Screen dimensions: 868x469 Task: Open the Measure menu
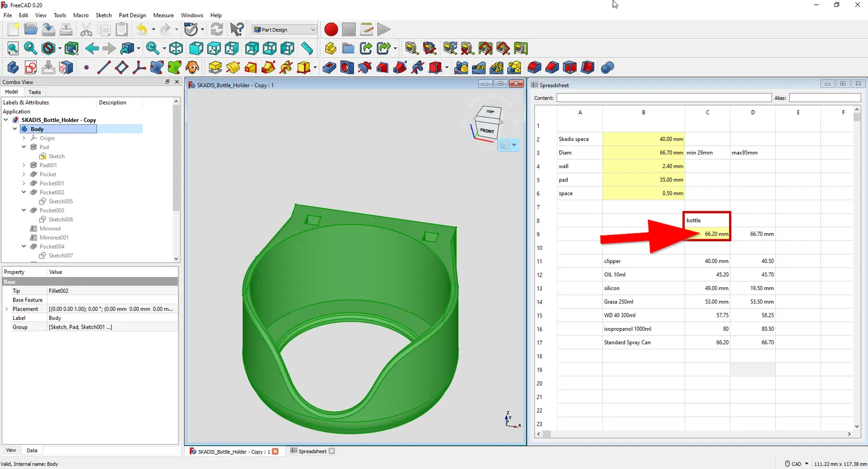(163, 15)
